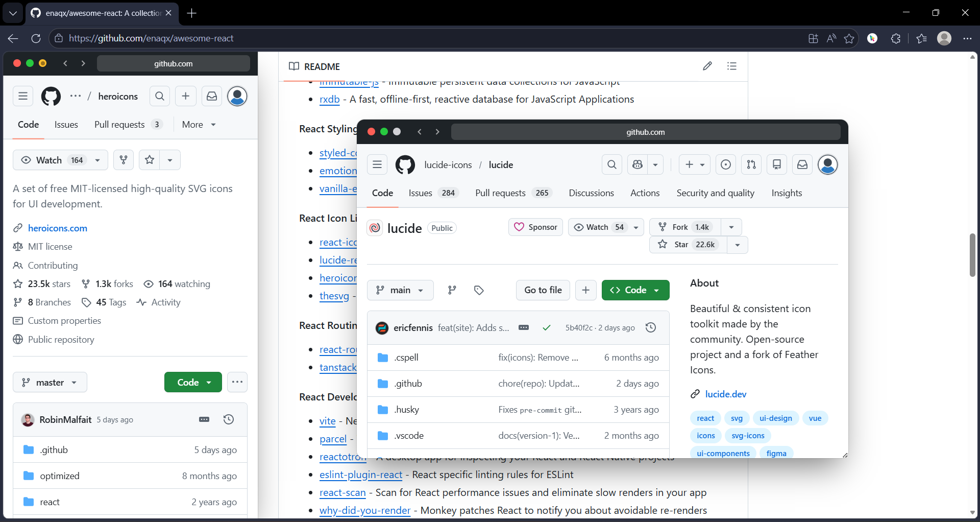Screen dimensions: 980x522
Task: Click create new plus in heroicons window
Action: click(x=186, y=96)
